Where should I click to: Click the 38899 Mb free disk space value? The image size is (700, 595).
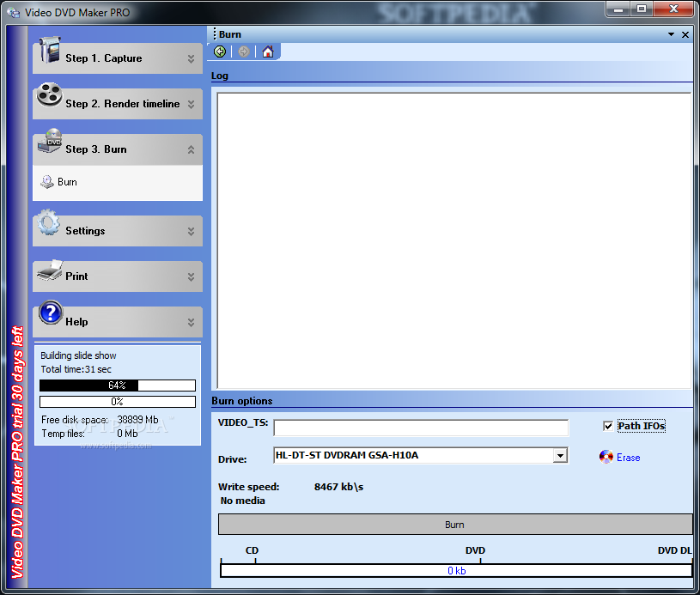coord(137,420)
